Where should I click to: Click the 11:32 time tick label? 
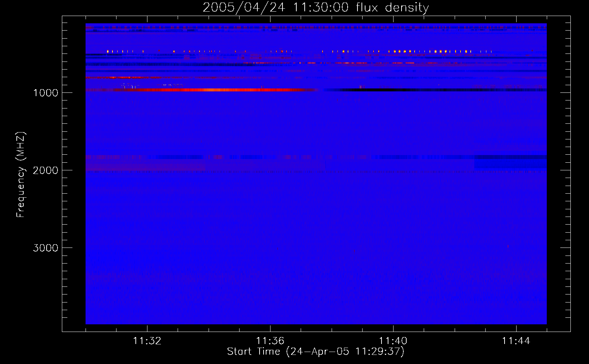coord(147,341)
